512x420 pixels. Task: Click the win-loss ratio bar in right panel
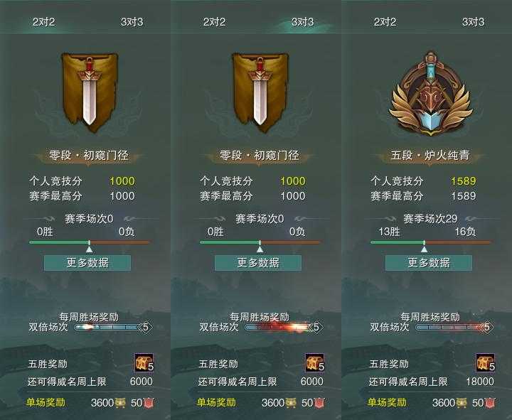[x=430, y=242]
